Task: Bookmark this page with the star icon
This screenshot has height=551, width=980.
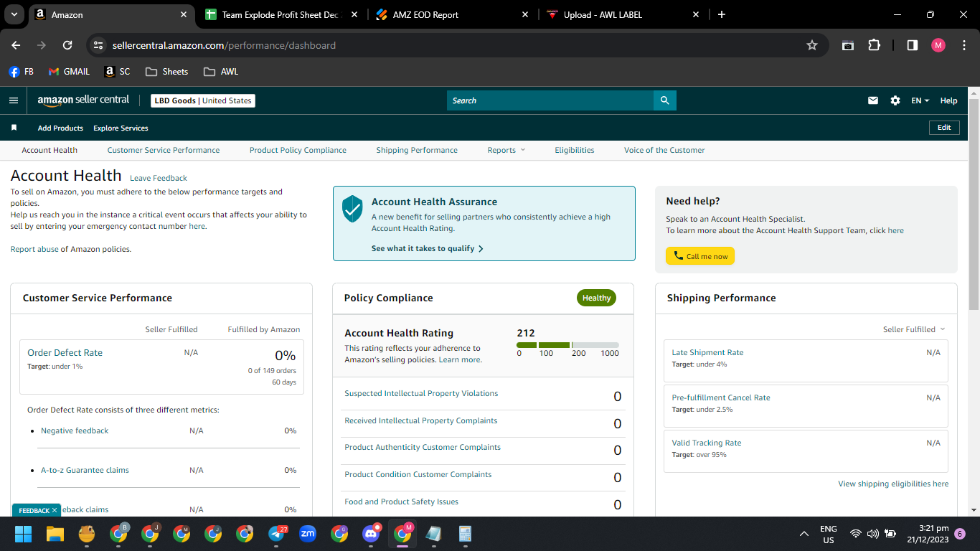Action: tap(812, 45)
